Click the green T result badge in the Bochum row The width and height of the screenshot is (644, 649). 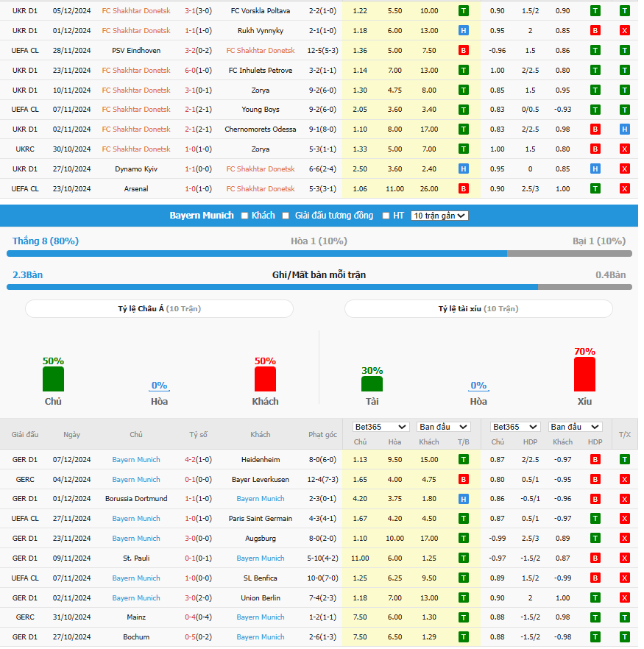(x=464, y=637)
